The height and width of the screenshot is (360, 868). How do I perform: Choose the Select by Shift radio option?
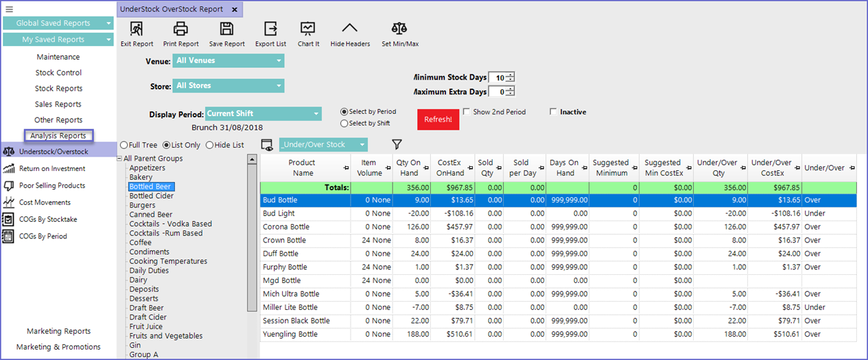pyautogui.click(x=344, y=124)
